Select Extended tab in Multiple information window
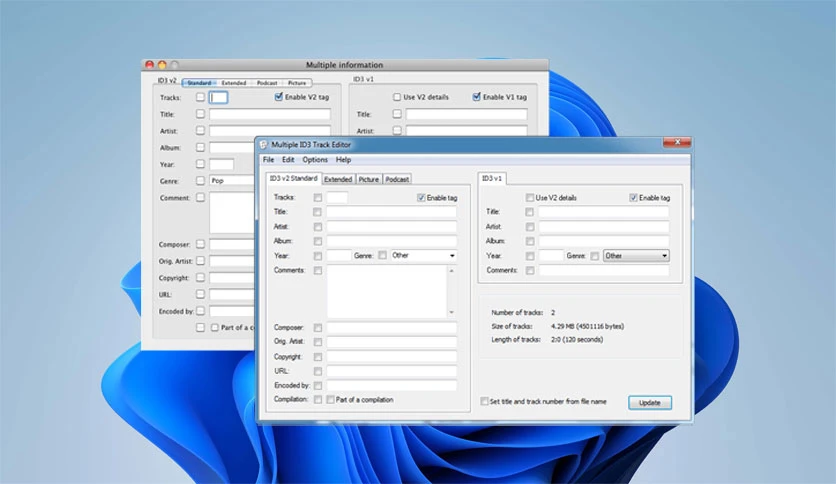The height and width of the screenshot is (484, 836). point(234,83)
